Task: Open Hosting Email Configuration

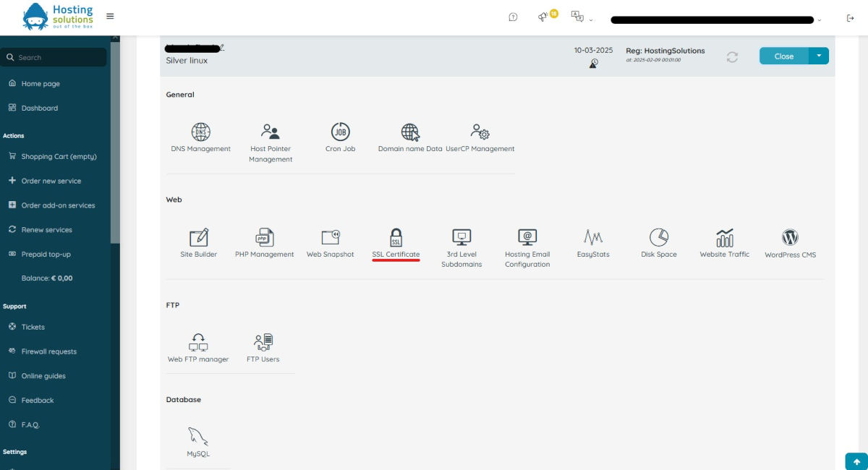Action: [527, 238]
